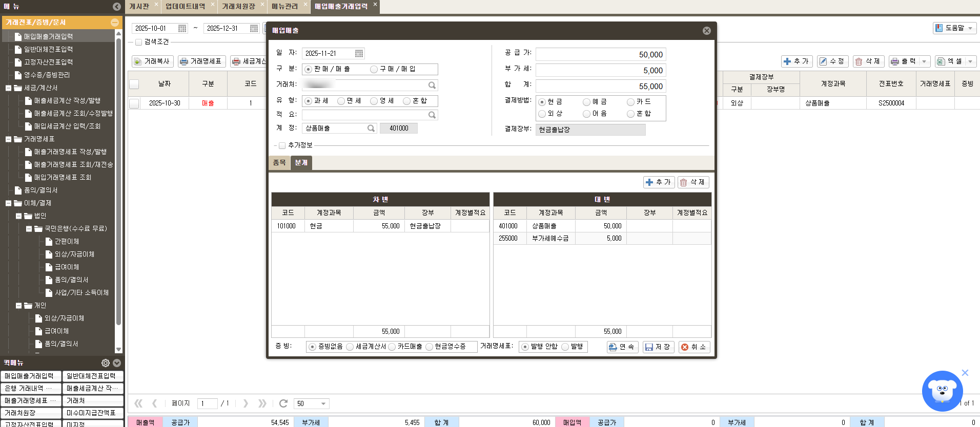Open start date calendar for 2025-10-01
Viewport: 980px width, 427px height.
pyautogui.click(x=182, y=29)
